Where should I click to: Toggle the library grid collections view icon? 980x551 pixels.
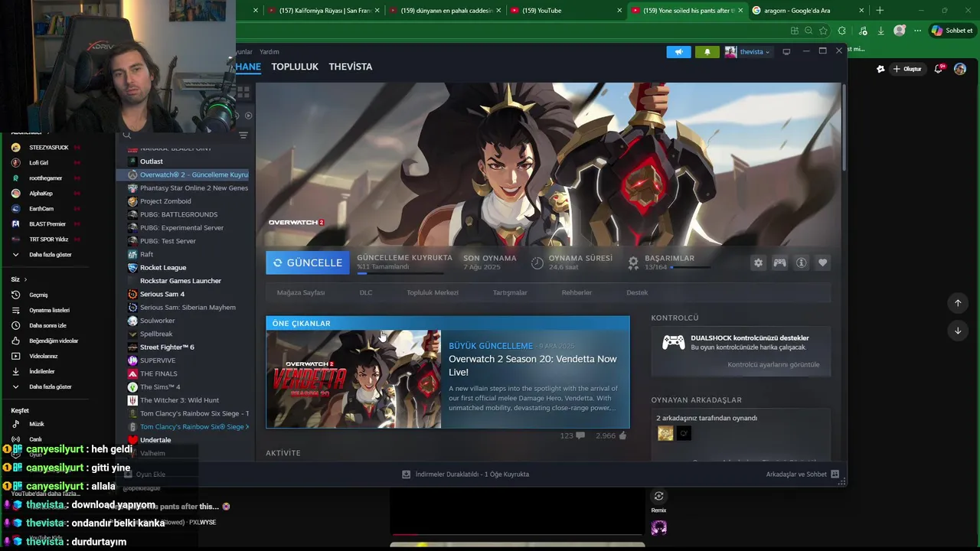[243, 93]
